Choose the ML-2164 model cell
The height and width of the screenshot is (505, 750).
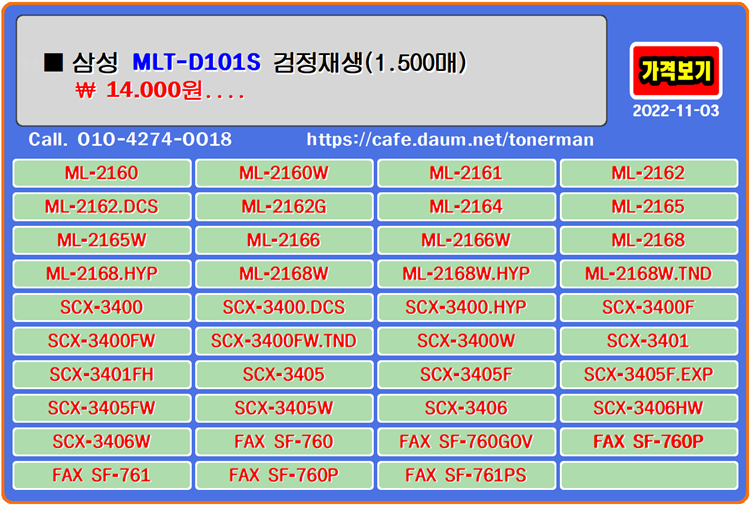click(x=466, y=207)
